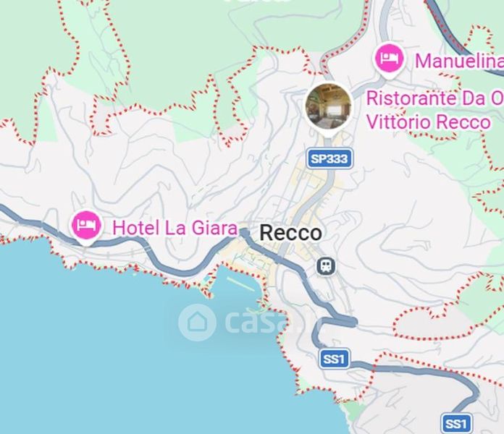The height and width of the screenshot is (434, 504).
Task: Click the SP333 road shield
Action: [x=329, y=158]
